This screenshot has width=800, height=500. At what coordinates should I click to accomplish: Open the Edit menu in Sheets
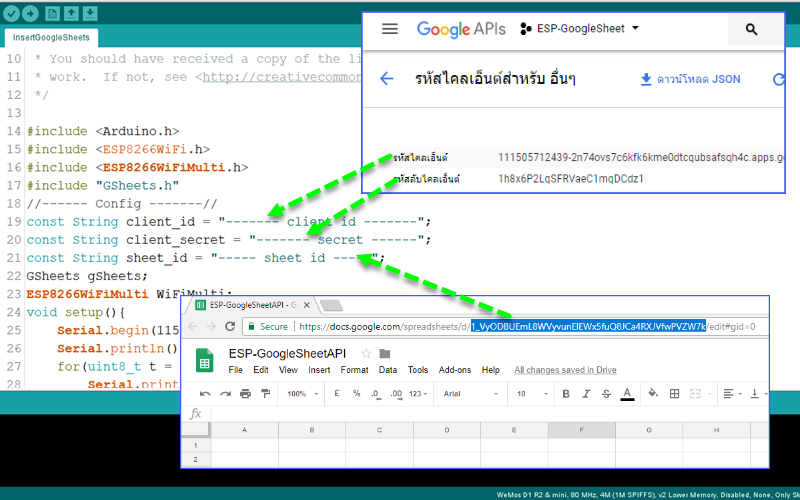point(261,370)
